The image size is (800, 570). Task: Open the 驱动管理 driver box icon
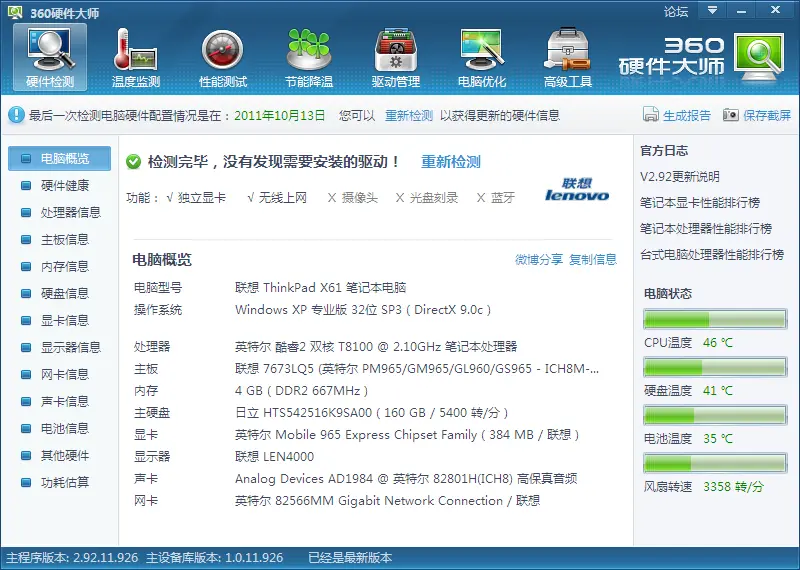(395, 57)
